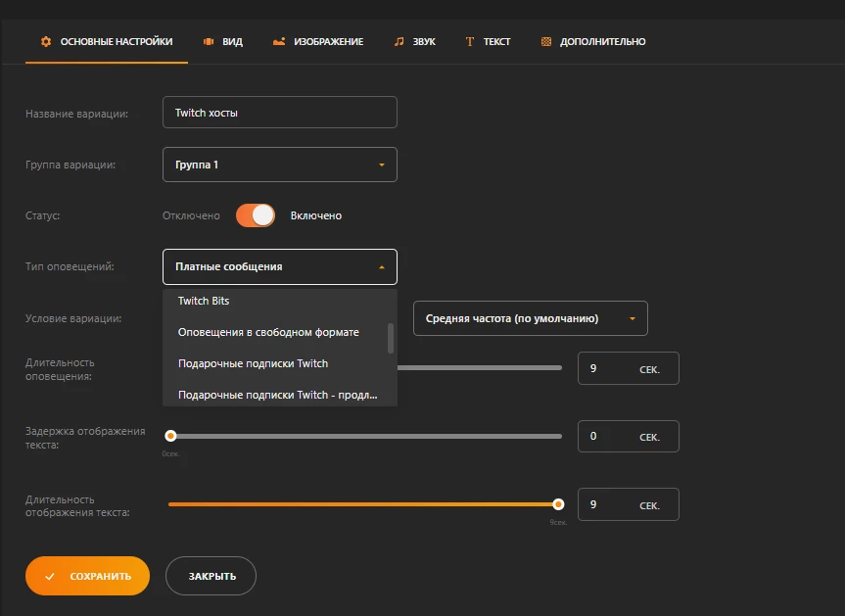Click the Длительность оповещения slider track
The image size is (845, 616).
tap(480, 367)
